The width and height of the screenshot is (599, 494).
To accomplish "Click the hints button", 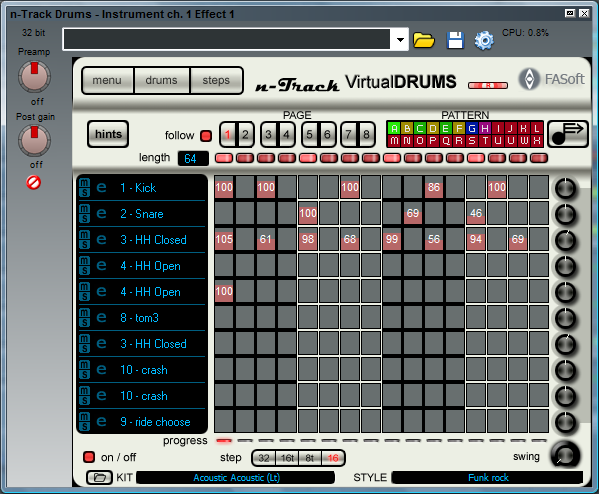I will coord(108,134).
